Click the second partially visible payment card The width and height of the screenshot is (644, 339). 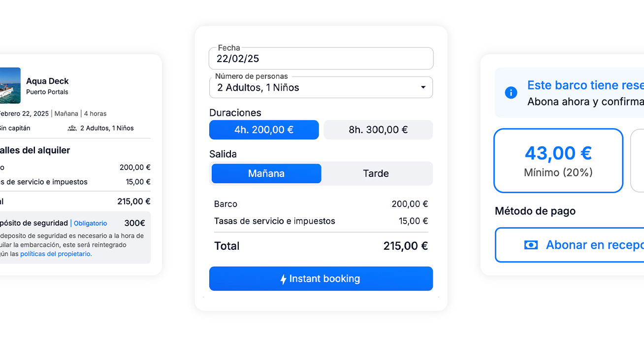pyautogui.click(x=637, y=161)
